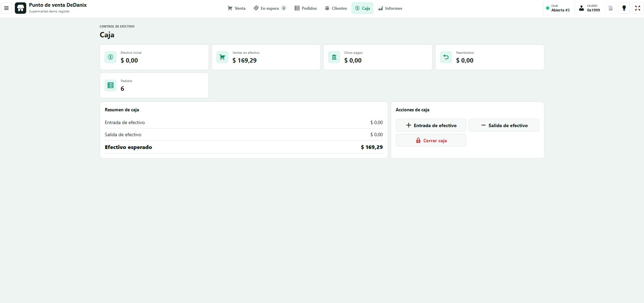
Task: Click the En espera count badge 0
Action: tap(284, 8)
